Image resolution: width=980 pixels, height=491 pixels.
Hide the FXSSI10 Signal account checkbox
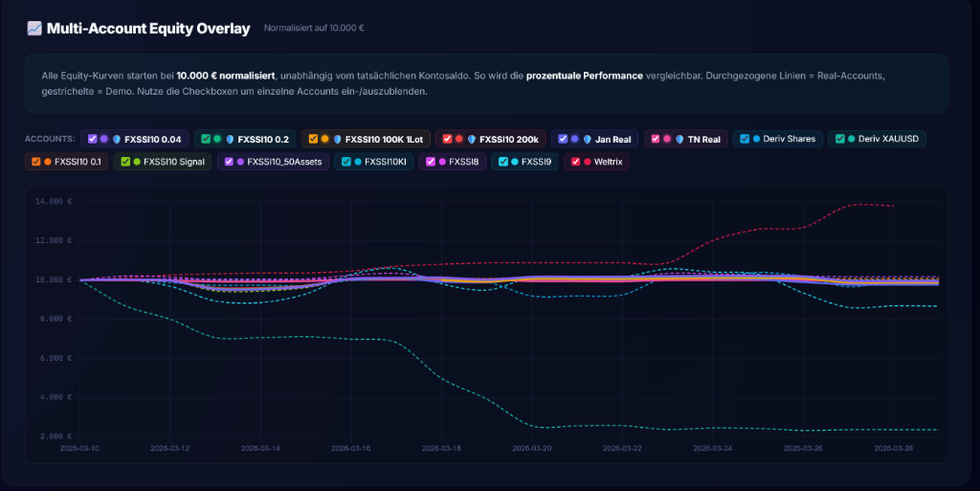coord(124,162)
